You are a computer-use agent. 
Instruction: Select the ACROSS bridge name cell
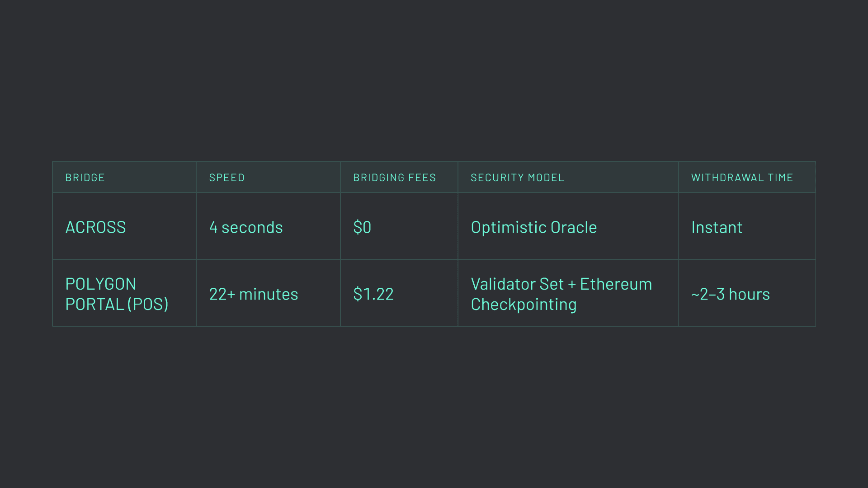tap(96, 227)
